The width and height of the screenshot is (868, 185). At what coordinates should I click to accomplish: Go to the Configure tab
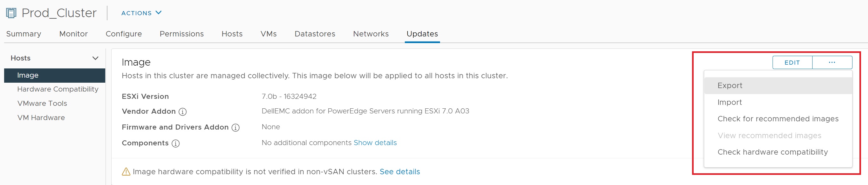point(124,34)
